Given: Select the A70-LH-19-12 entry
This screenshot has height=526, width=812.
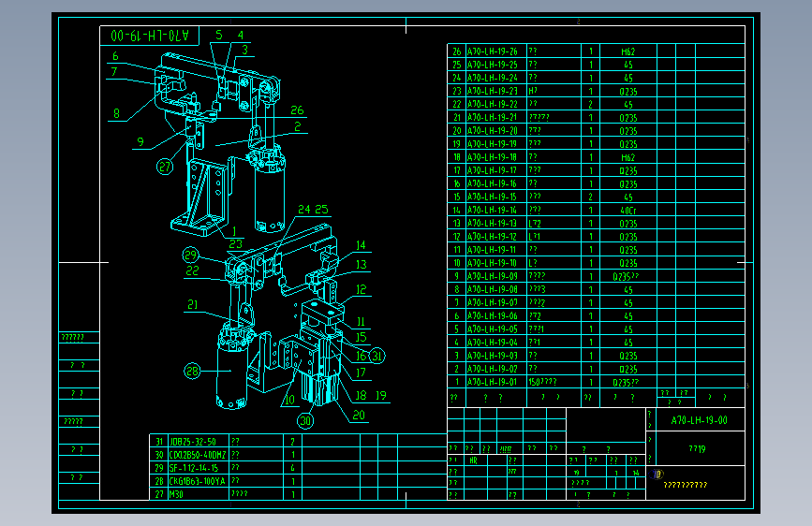Looking at the screenshot, I should click(x=492, y=237).
